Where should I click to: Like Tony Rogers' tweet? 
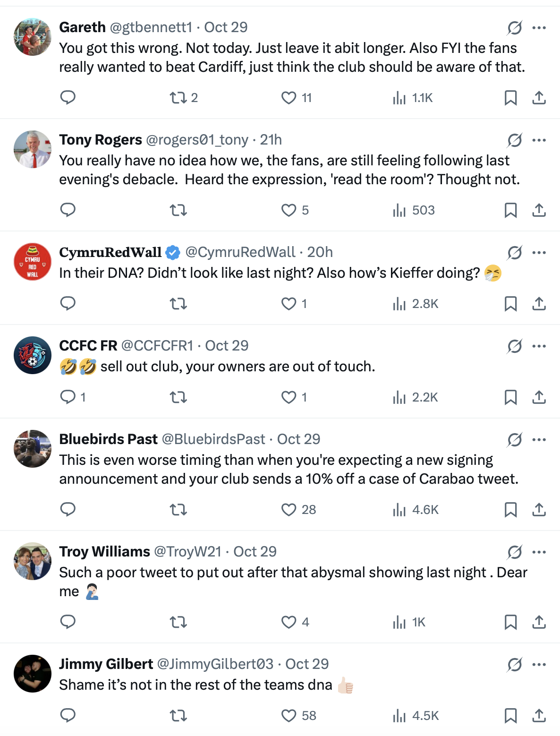288,210
